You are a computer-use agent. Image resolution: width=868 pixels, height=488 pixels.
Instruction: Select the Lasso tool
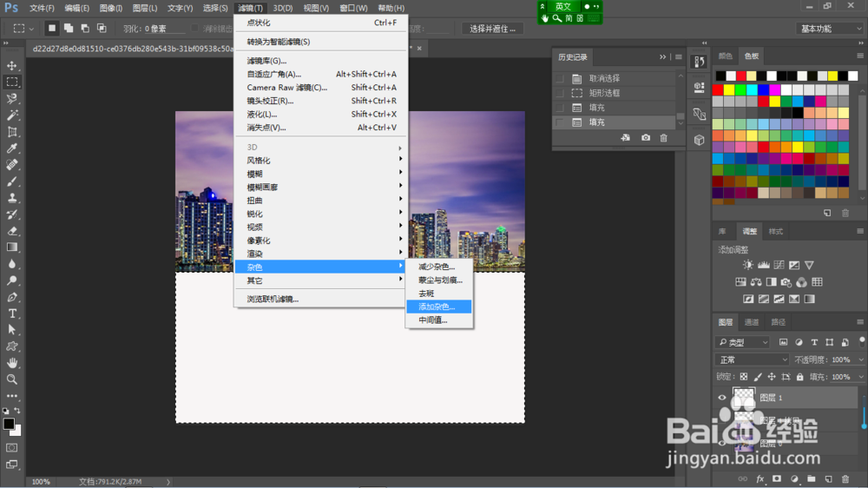coord(11,99)
